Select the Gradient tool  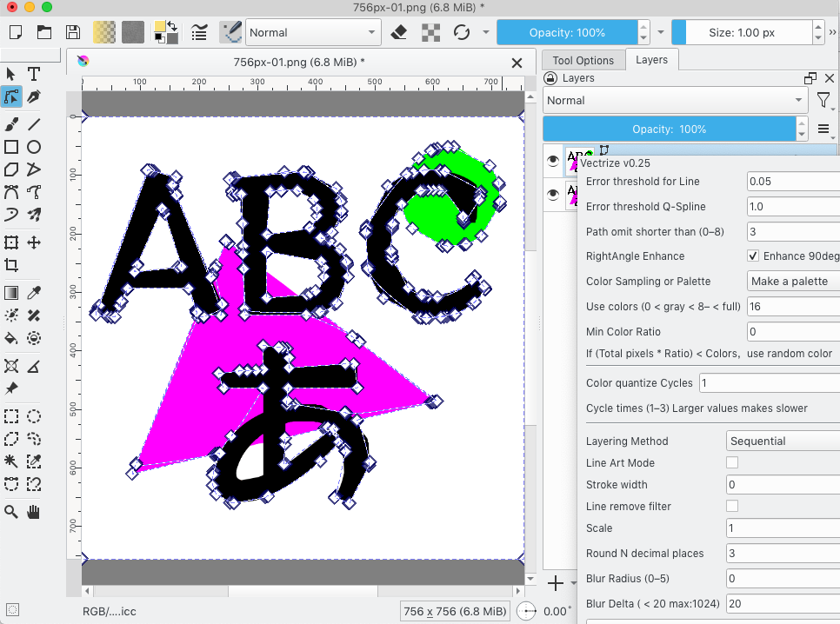pos(11,293)
